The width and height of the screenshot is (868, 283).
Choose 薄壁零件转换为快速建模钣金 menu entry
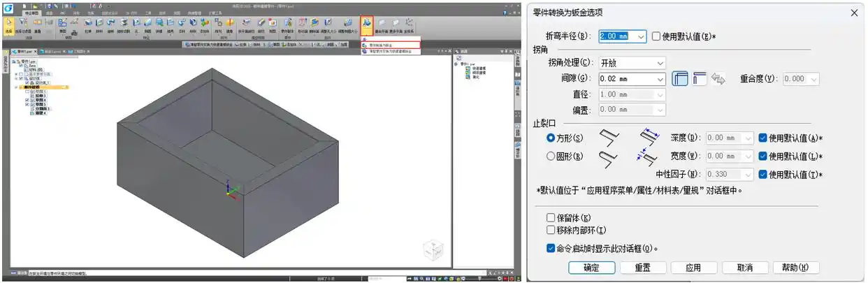pyautogui.click(x=391, y=51)
